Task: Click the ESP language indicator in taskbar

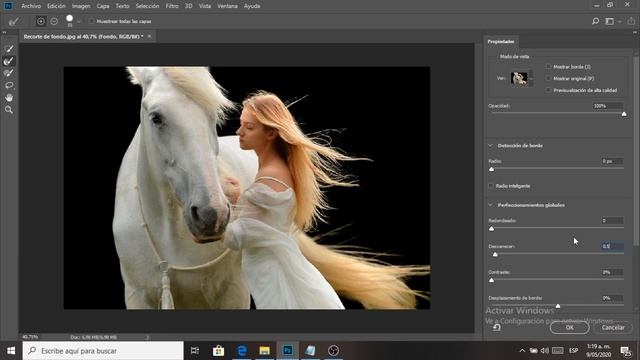Action: pyautogui.click(x=573, y=351)
